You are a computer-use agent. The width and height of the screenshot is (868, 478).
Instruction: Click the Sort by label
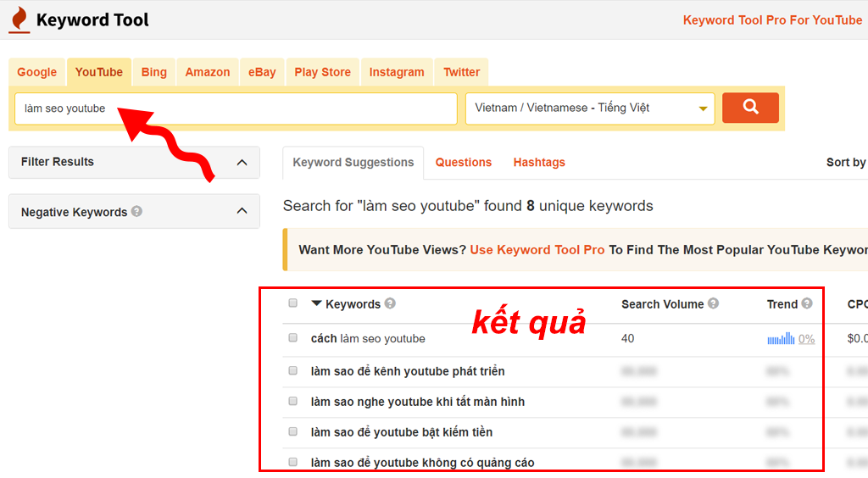(x=846, y=162)
